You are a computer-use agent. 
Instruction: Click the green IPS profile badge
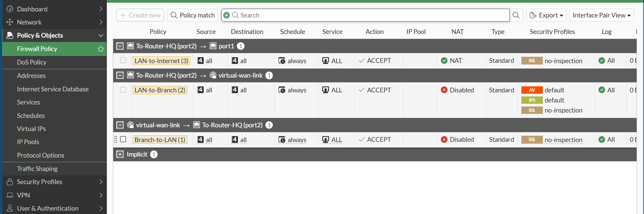click(x=532, y=100)
